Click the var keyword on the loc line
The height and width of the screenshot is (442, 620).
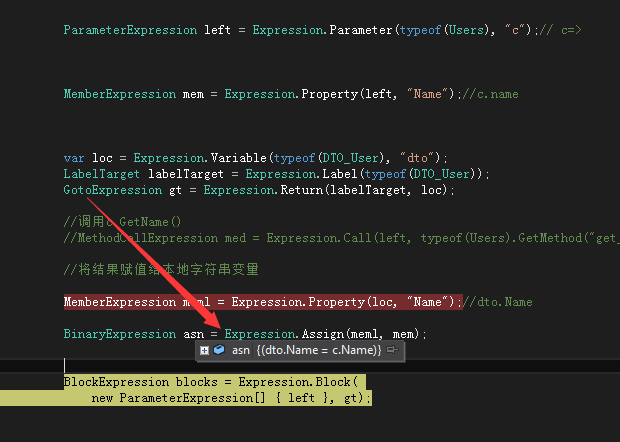(74, 158)
